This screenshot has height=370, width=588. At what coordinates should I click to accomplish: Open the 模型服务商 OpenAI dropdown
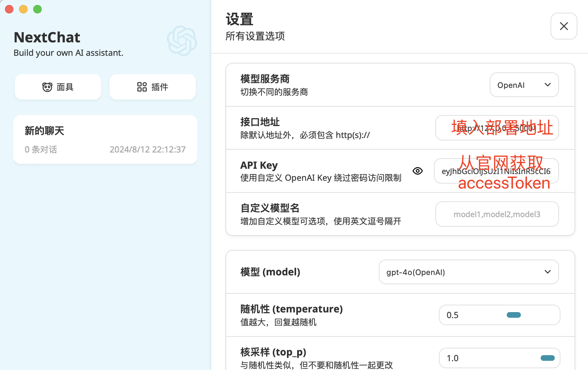click(x=524, y=85)
